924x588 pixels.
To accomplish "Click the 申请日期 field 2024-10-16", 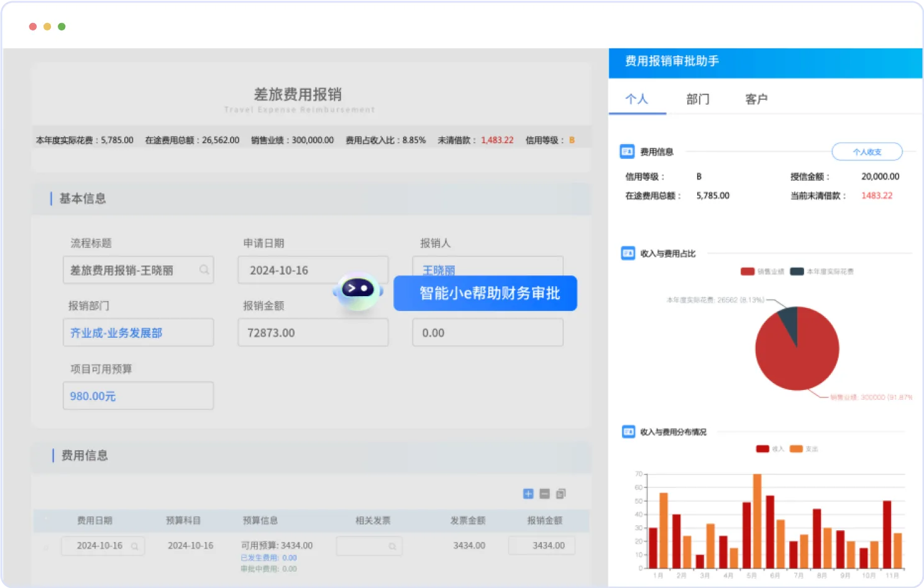I will coord(313,270).
